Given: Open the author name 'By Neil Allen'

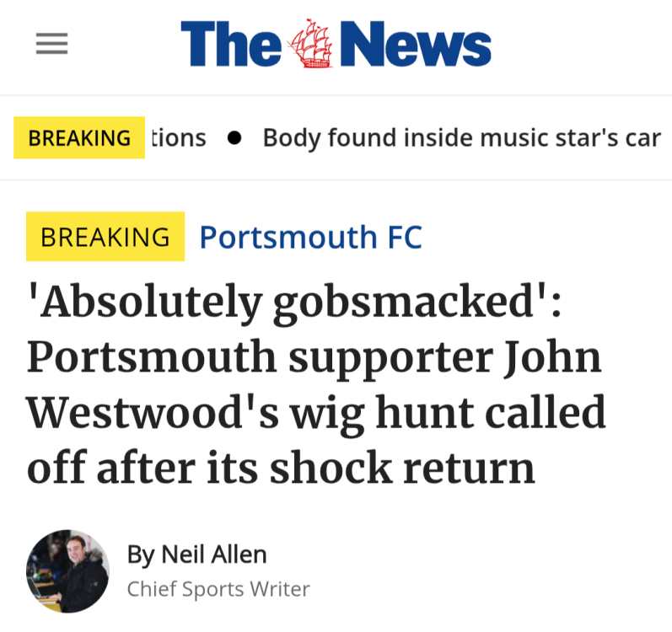Looking at the screenshot, I should (x=196, y=554).
